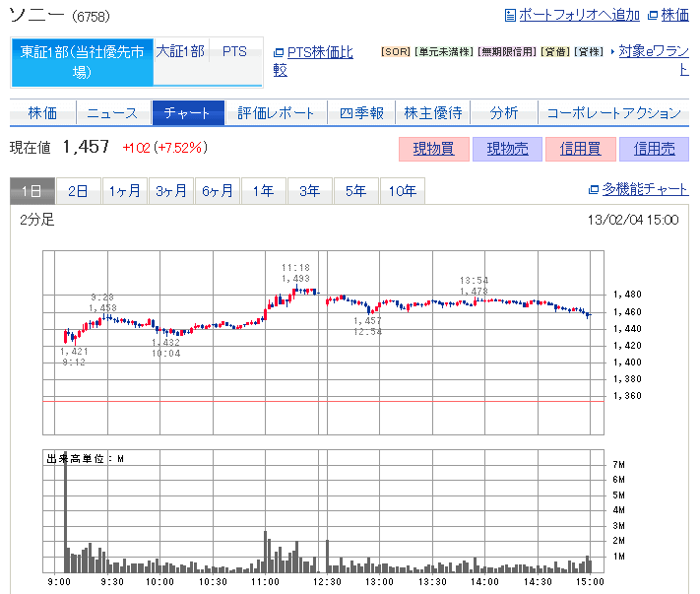Click the 多機能チャート popup icon
Image resolution: width=700 pixels, height=594 pixels.
594,190
